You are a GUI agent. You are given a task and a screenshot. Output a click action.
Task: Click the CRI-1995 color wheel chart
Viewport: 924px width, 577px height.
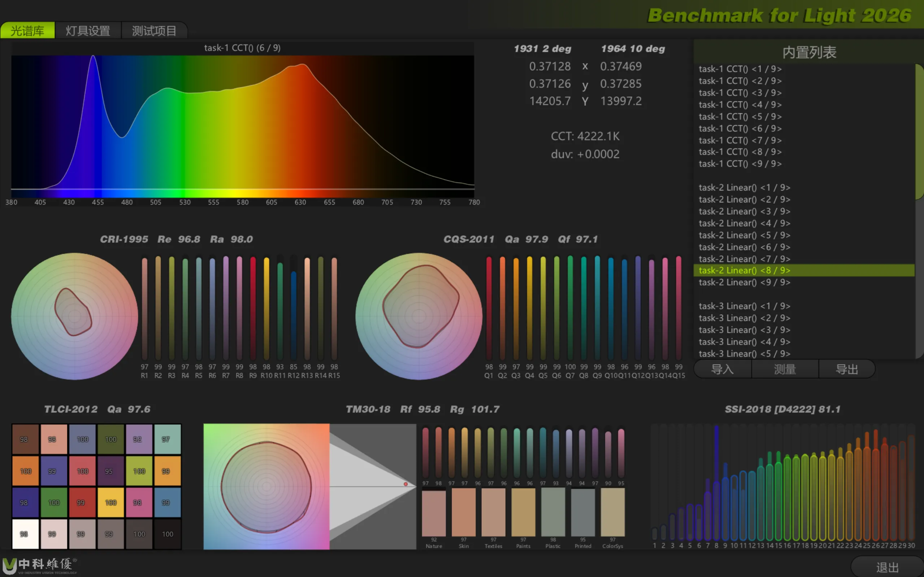pos(74,316)
